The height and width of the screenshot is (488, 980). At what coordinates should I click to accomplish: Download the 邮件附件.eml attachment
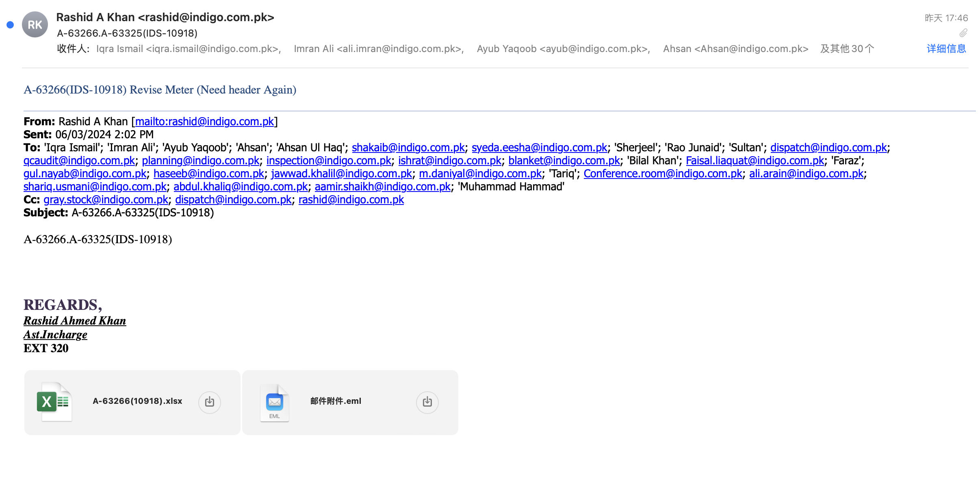[x=427, y=402]
